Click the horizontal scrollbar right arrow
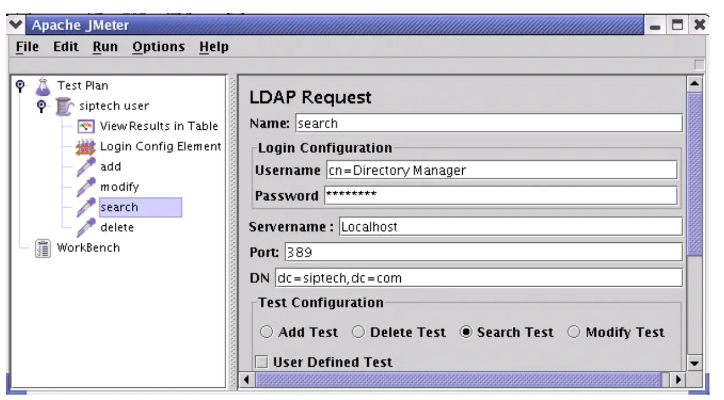 (678, 380)
